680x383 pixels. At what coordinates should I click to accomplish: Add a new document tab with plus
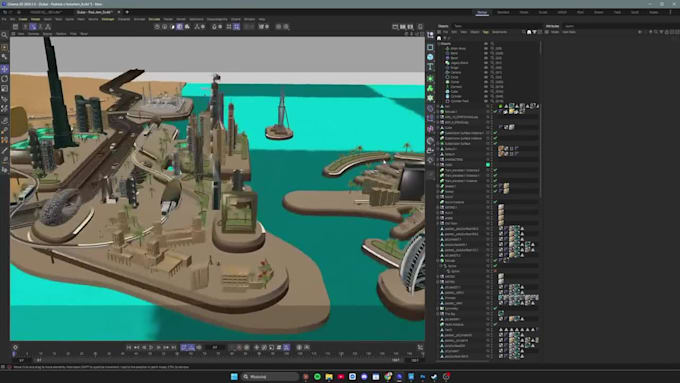[x=127, y=12]
